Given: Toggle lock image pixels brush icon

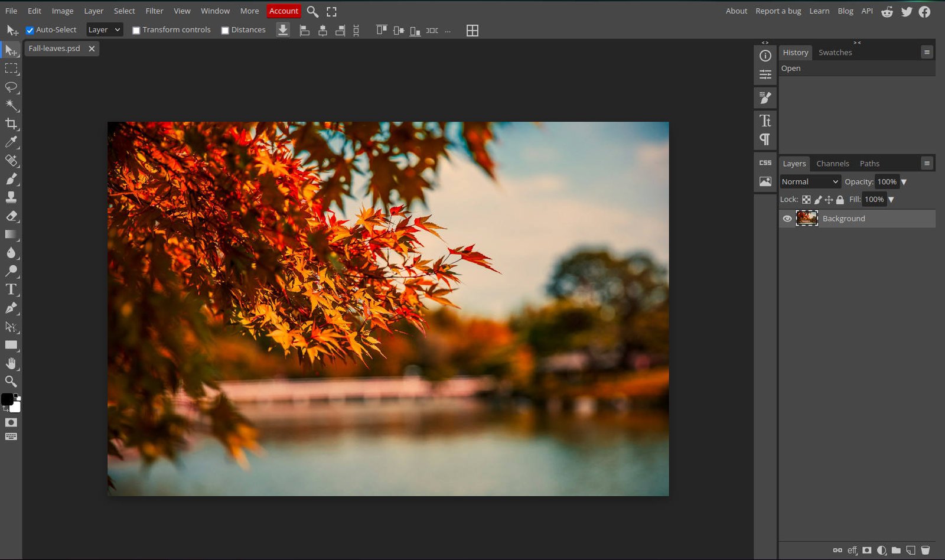Looking at the screenshot, I should (x=818, y=200).
